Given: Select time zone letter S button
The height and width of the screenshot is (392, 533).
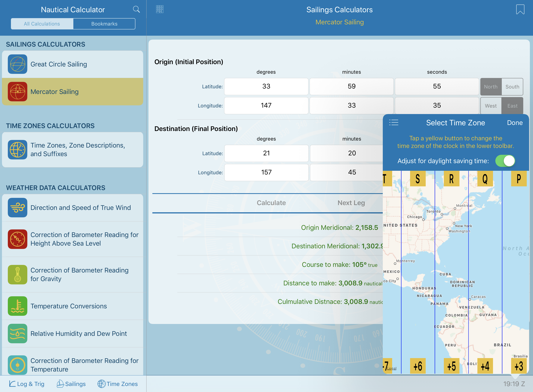Looking at the screenshot, I should tap(418, 179).
